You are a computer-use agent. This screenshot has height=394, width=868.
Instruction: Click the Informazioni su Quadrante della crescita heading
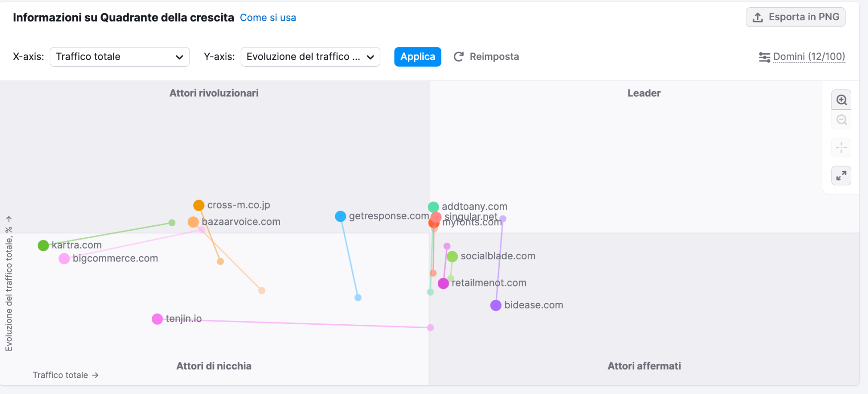click(x=123, y=18)
